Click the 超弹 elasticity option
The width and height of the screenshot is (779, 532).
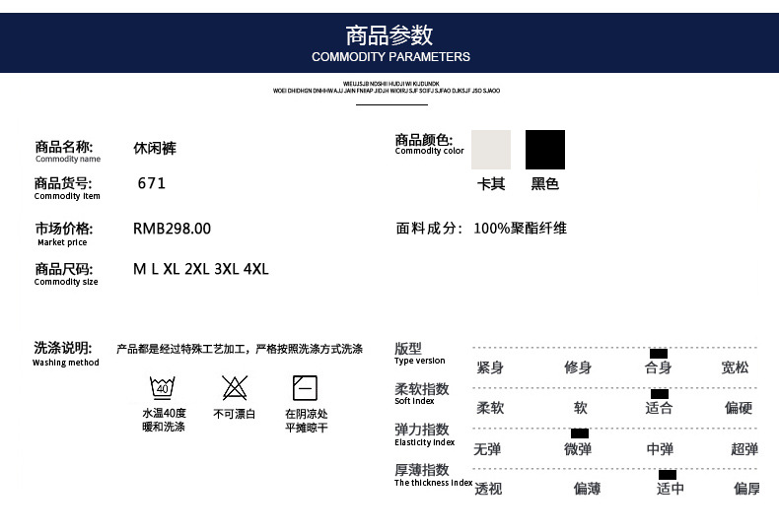(x=744, y=449)
